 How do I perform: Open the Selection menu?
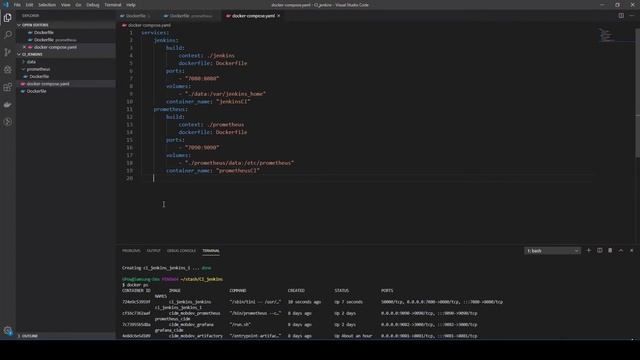(x=47, y=5)
